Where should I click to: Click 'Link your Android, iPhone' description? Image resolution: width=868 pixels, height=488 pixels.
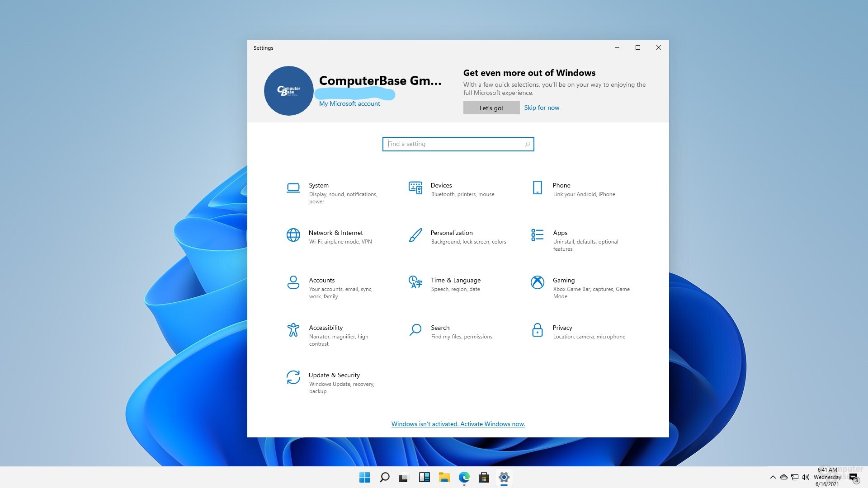[x=584, y=194]
